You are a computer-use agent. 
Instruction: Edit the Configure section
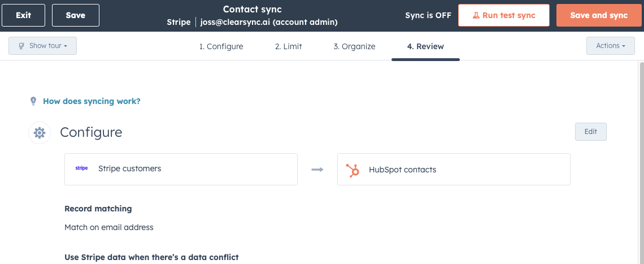tap(590, 132)
